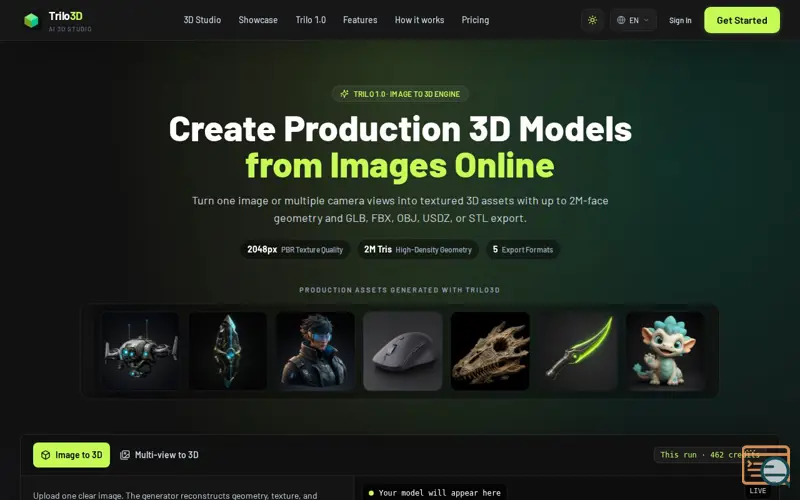Open the green curved blade thumbnail
The image size is (800, 500).
[578, 351]
